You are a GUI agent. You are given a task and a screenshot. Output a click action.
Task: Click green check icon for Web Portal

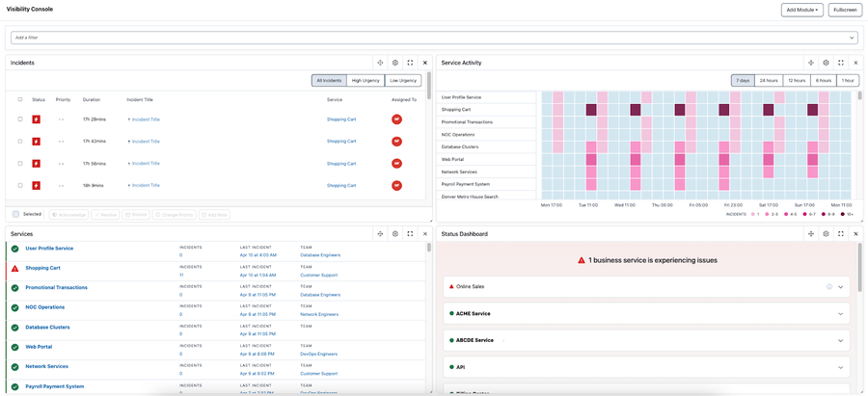pyautogui.click(x=14, y=347)
